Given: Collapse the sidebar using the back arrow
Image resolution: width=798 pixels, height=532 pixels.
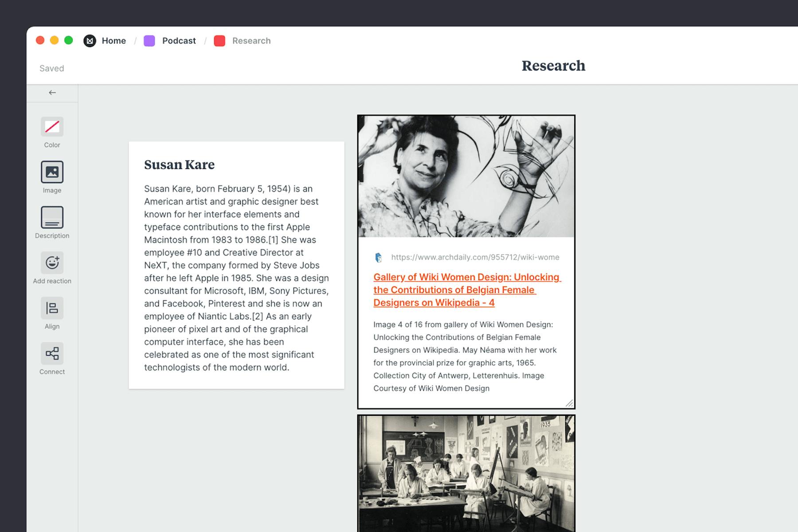Looking at the screenshot, I should (52, 93).
